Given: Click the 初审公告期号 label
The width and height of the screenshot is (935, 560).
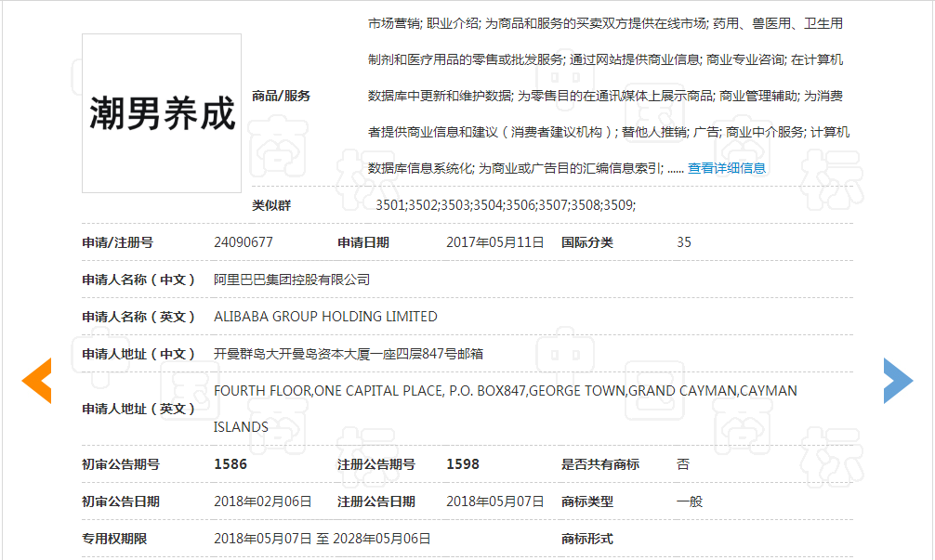Looking at the screenshot, I should (x=121, y=464).
